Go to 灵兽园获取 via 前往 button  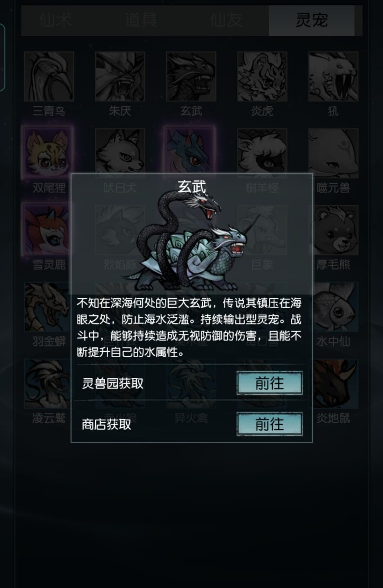click(x=270, y=383)
